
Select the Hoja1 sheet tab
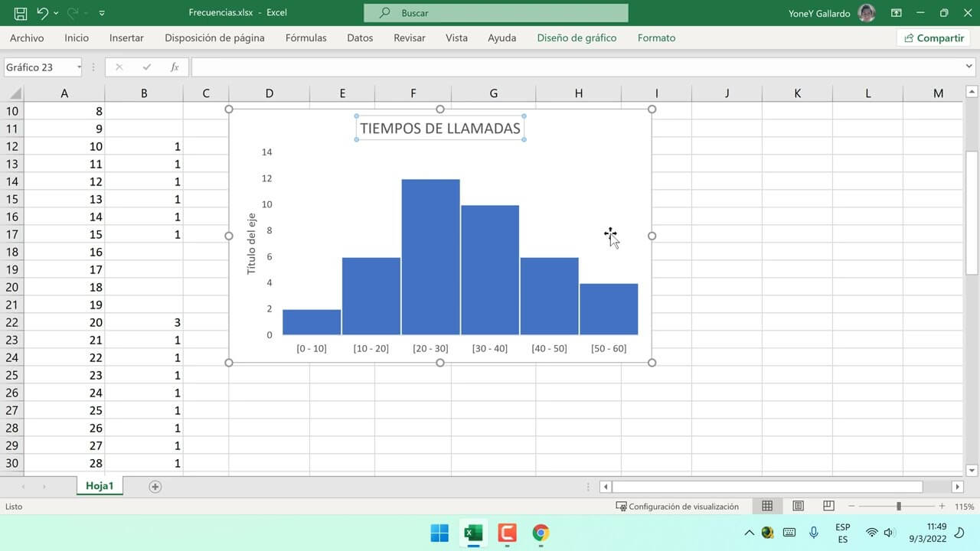tap(100, 485)
